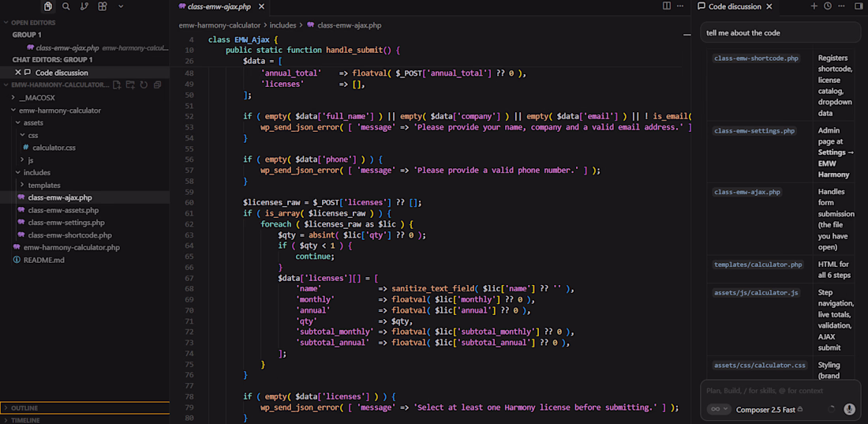The width and height of the screenshot is (868, 424).
Task: Open the Source Control icon
Action: (84, 6)
